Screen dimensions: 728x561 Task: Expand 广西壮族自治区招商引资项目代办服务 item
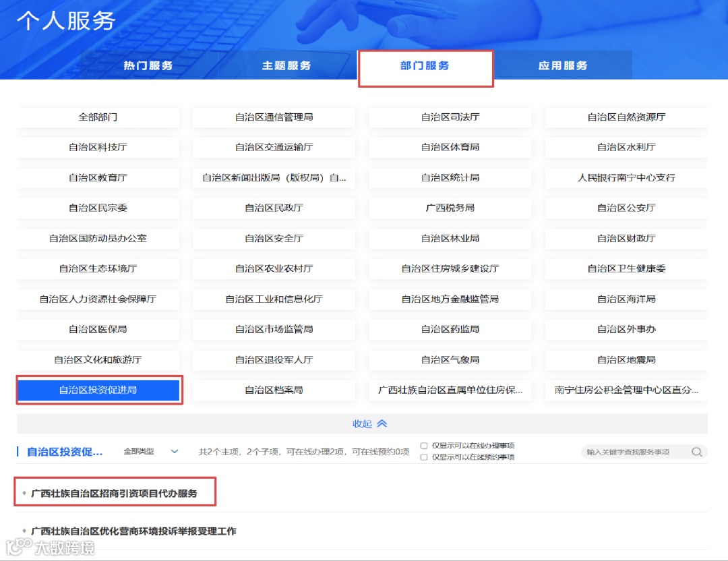[114, 493]
